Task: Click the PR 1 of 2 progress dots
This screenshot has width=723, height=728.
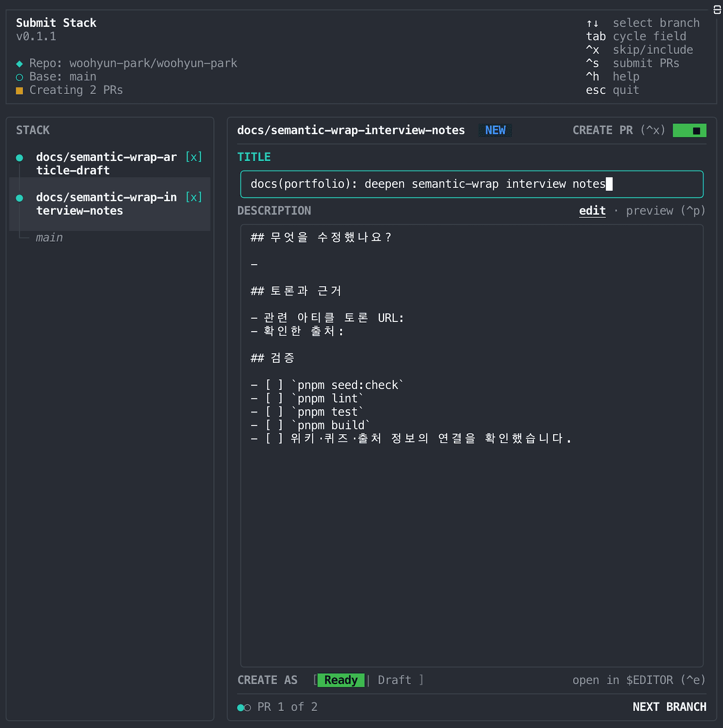Action: pos(244,708)
